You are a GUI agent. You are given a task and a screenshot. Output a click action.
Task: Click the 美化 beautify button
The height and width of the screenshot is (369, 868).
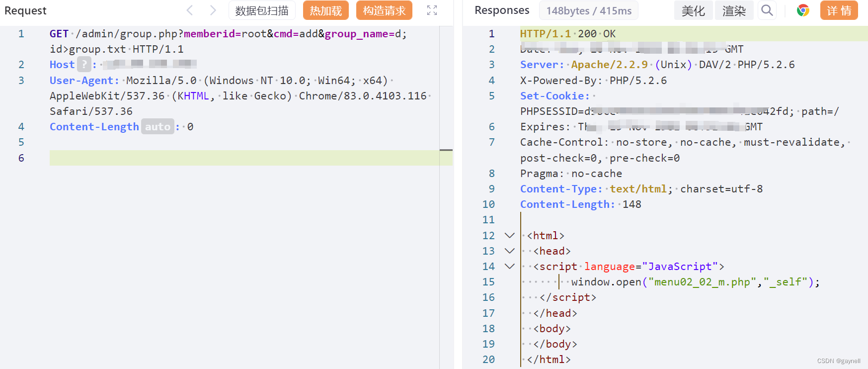pyautogui.click(x=693, y=10)
